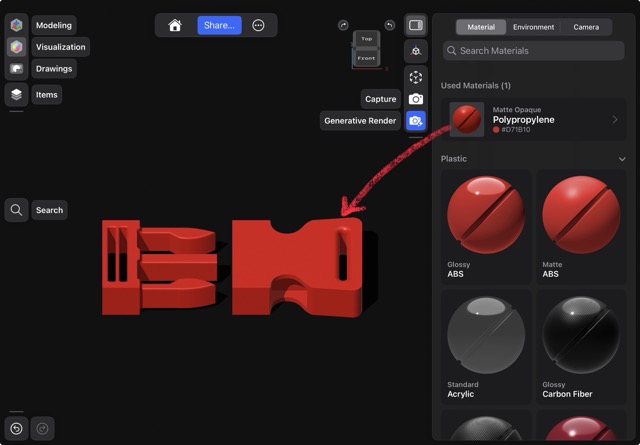640x445 pixels.
Task: Click the view orientation cube icon
Action: tap(416, 51)
